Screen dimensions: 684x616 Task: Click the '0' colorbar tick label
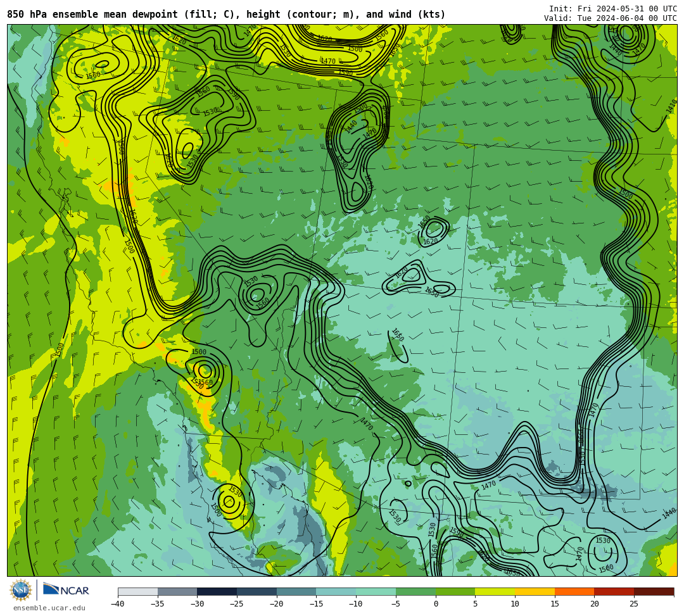(435, 604)
